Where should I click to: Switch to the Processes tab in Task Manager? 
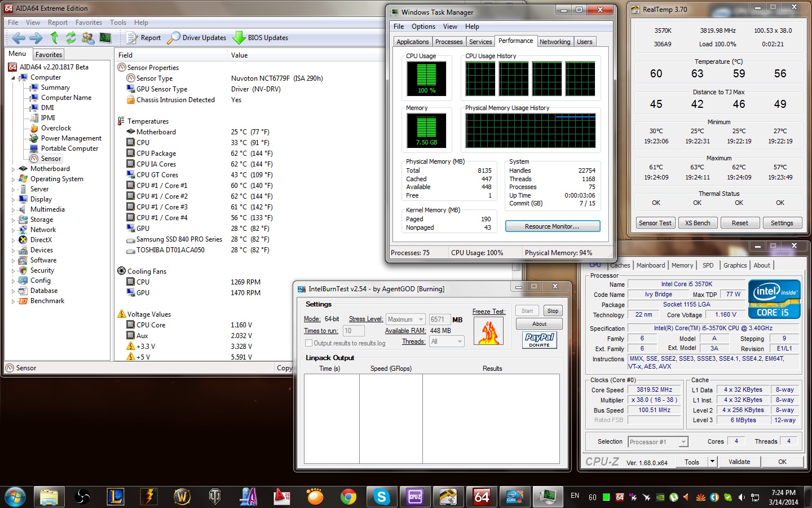pyautogui.click(x=449, y=42)
